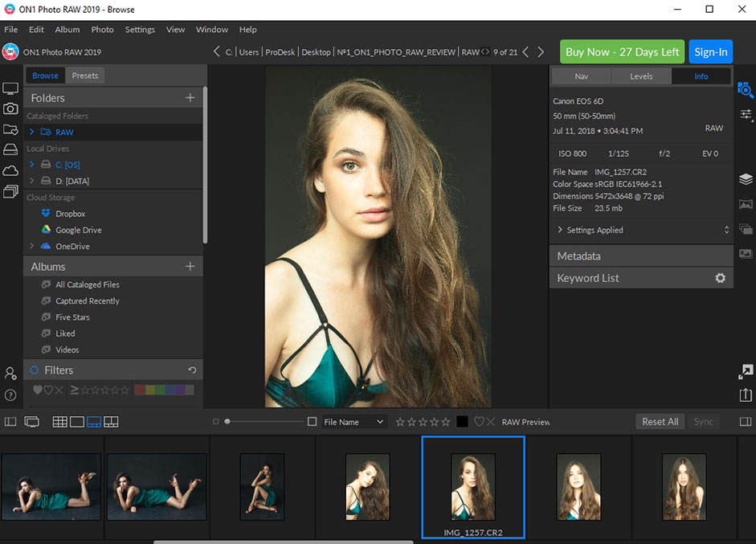The height and width of the screenshot is (544, 756).
Task: Open the Photo menu
Action: [102, 29]
